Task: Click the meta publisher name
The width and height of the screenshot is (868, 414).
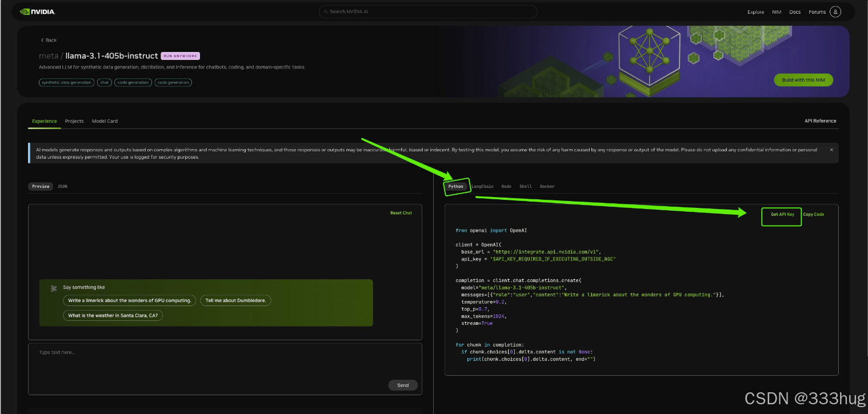Action: click(48, 56)
